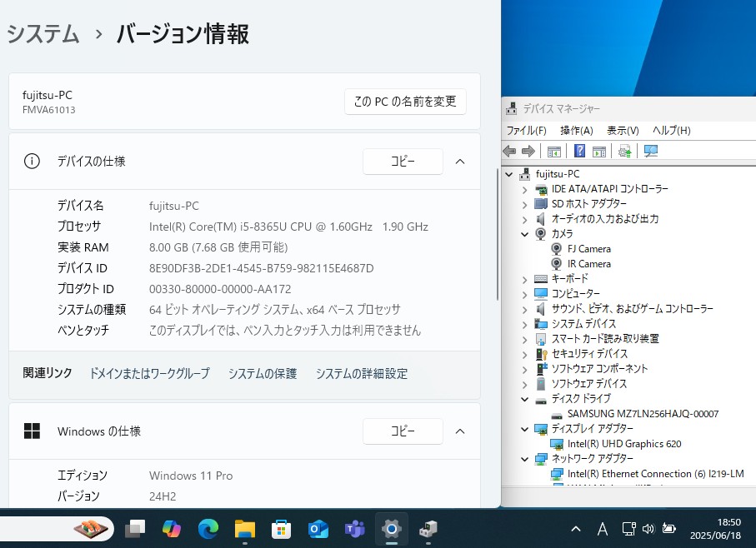Screen dimensions: 756x548
Task: Open File Explorer from the taskbar
Action: point(245,529)
